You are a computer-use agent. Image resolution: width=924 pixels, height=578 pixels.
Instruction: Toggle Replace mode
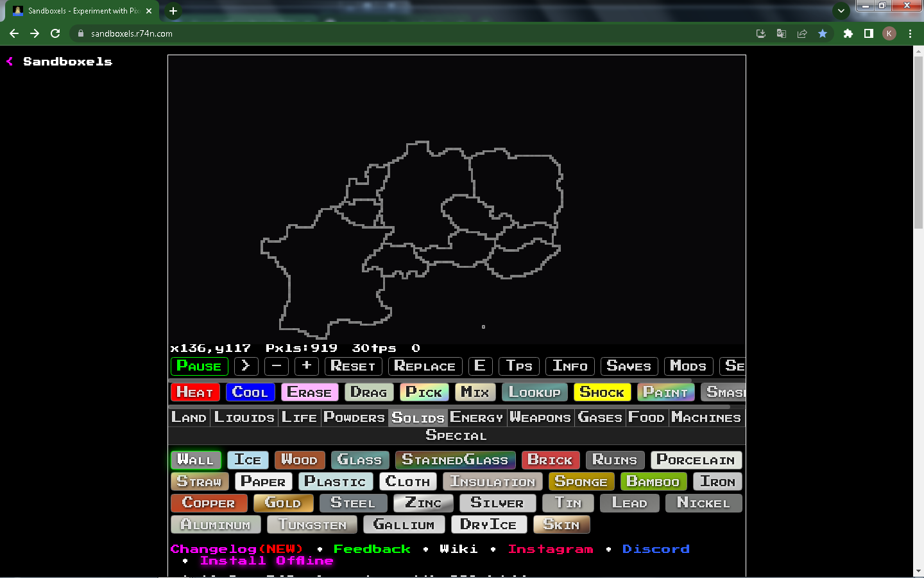click(x=425, y=366)
